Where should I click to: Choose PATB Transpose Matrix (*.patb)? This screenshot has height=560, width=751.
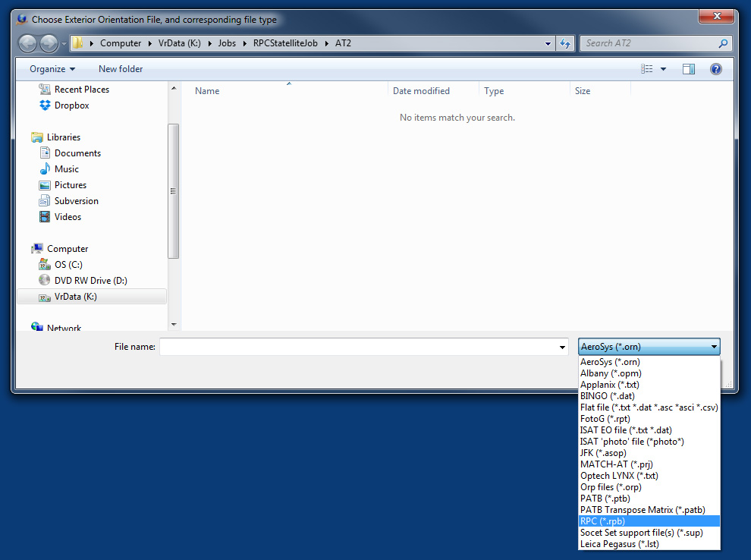click(x=649, y=510)
